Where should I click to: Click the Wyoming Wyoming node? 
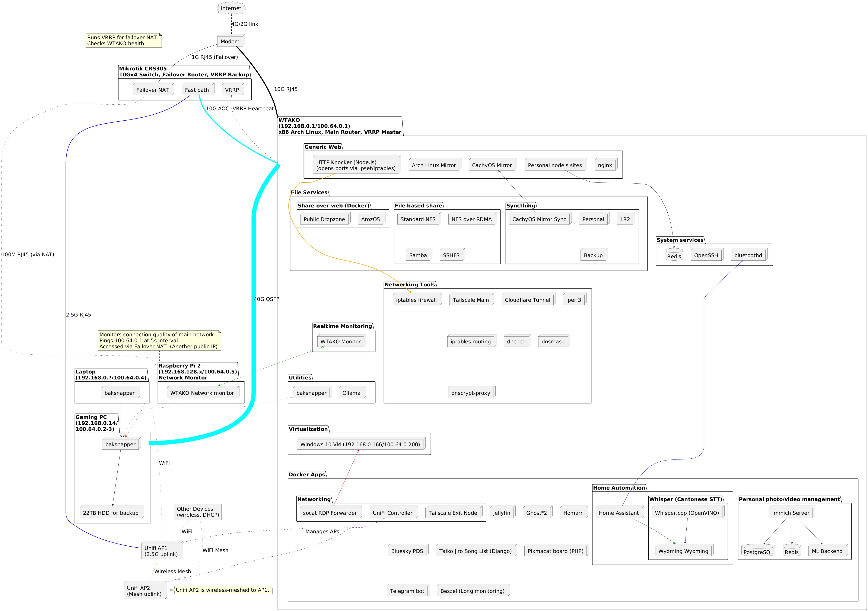coord(684,551)
